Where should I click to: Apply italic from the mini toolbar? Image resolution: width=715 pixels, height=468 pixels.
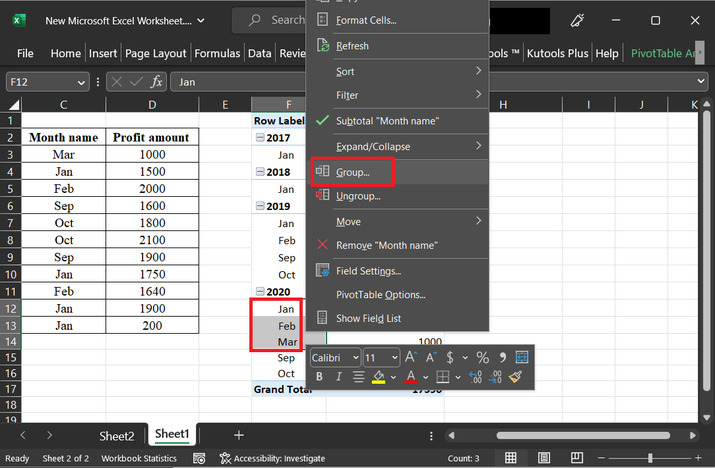(339, 377)
